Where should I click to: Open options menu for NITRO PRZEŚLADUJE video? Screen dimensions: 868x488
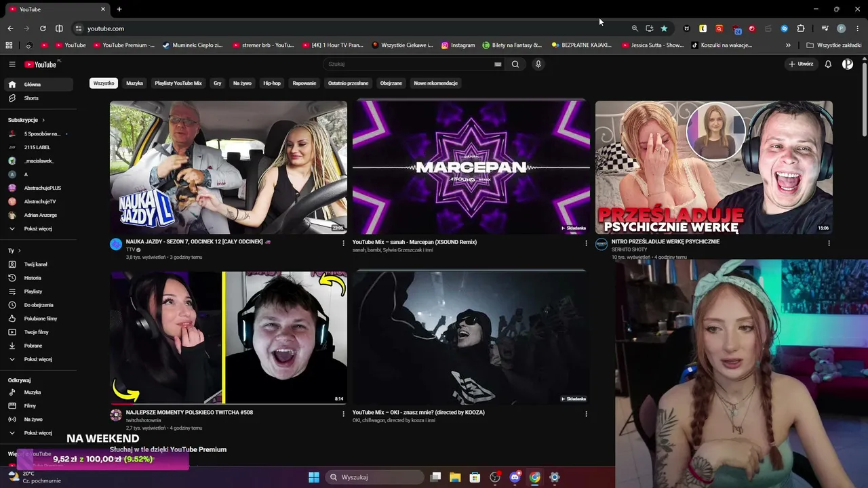click(x=829, y=243)
